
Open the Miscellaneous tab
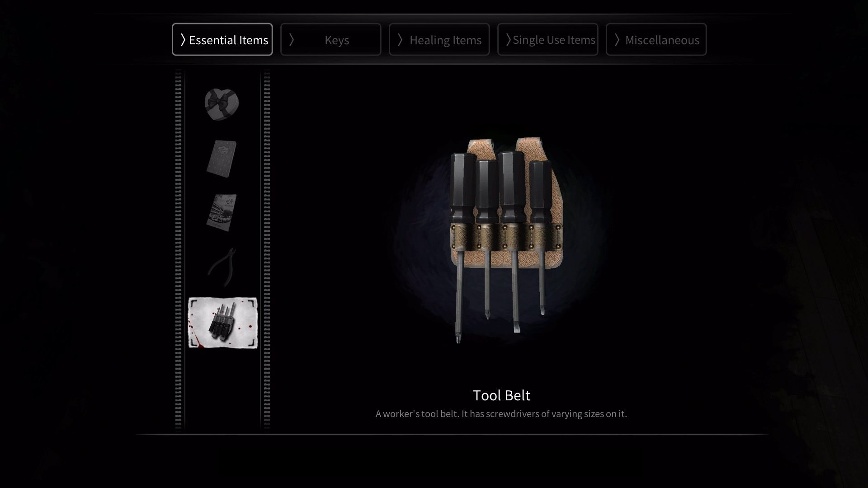point(656,39)
